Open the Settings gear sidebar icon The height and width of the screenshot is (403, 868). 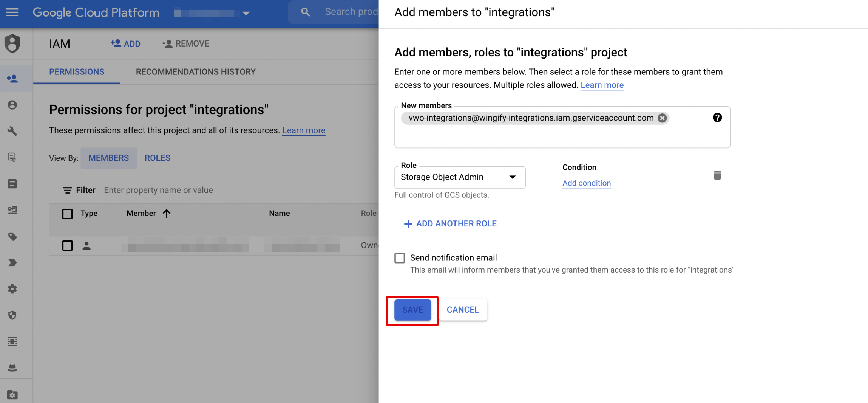tap(12, 289)
